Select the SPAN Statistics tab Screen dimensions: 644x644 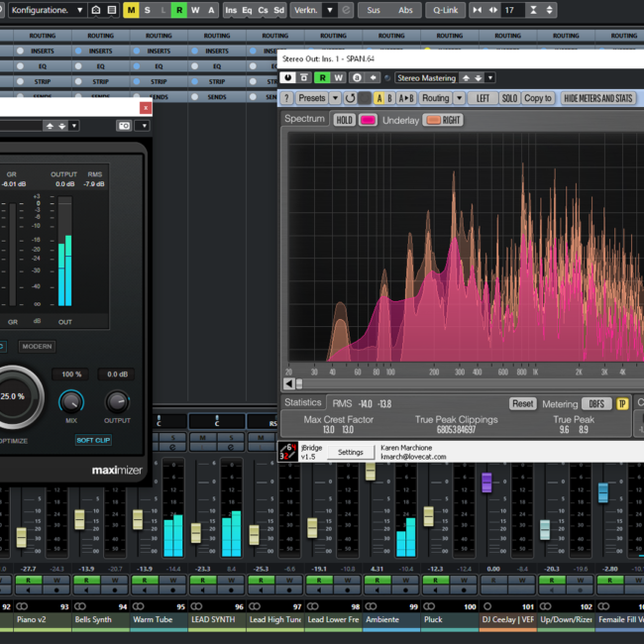pos(303,402)
